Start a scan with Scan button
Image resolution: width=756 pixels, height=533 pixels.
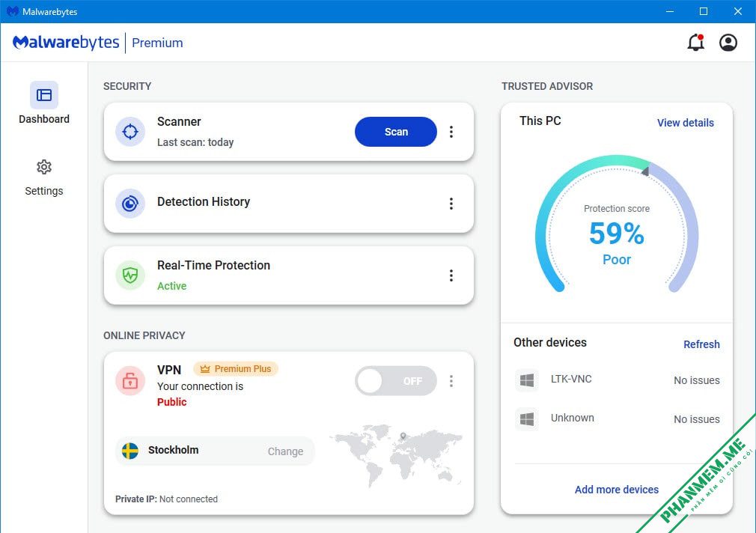pos(396,132)
